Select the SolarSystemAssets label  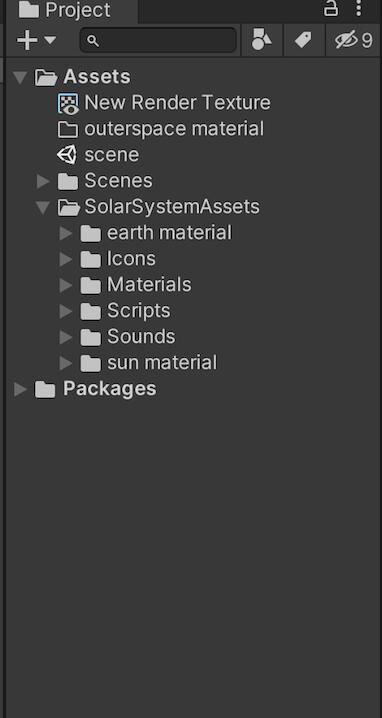[x=172, y=207]
